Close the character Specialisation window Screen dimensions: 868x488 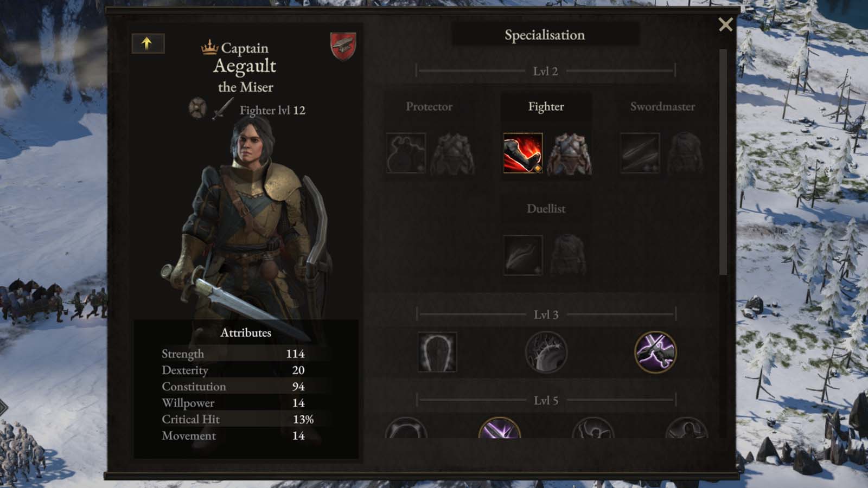click(725, 24)
